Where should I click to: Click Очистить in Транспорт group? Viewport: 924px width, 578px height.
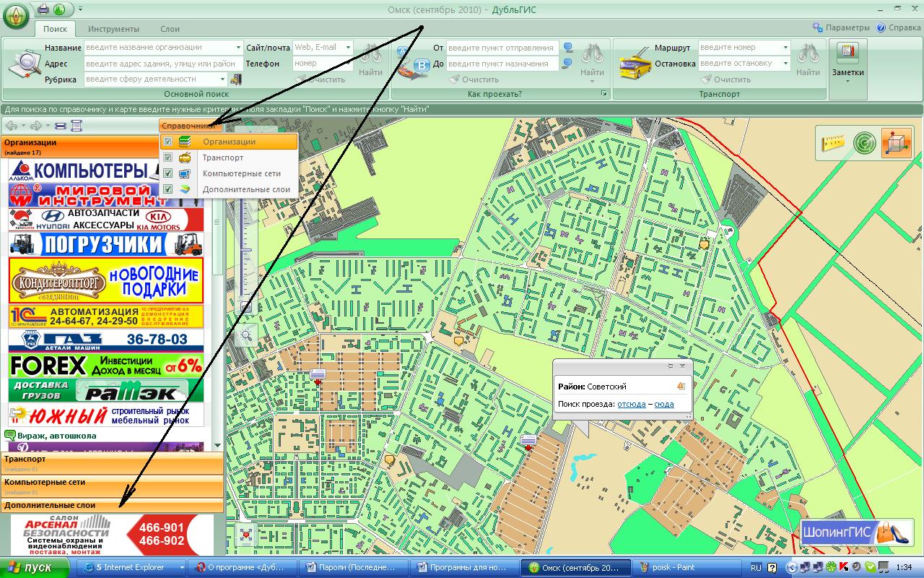(725, 79)
